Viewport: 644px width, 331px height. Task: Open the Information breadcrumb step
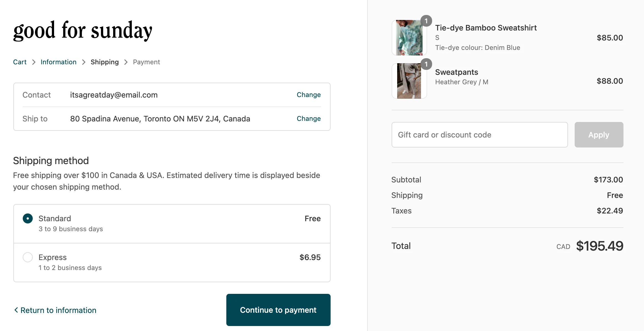pyautogui.click(x=59, y=62)
